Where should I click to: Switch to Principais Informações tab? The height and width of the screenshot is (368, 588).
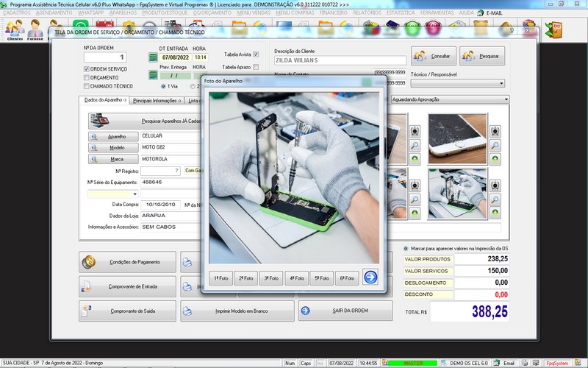point(155,99)
